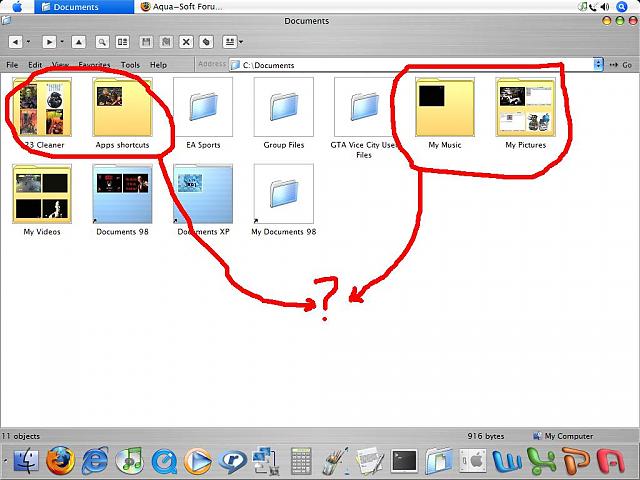Click the Spotlight search icon
The image size is (640, 480).
coord(622,7)
